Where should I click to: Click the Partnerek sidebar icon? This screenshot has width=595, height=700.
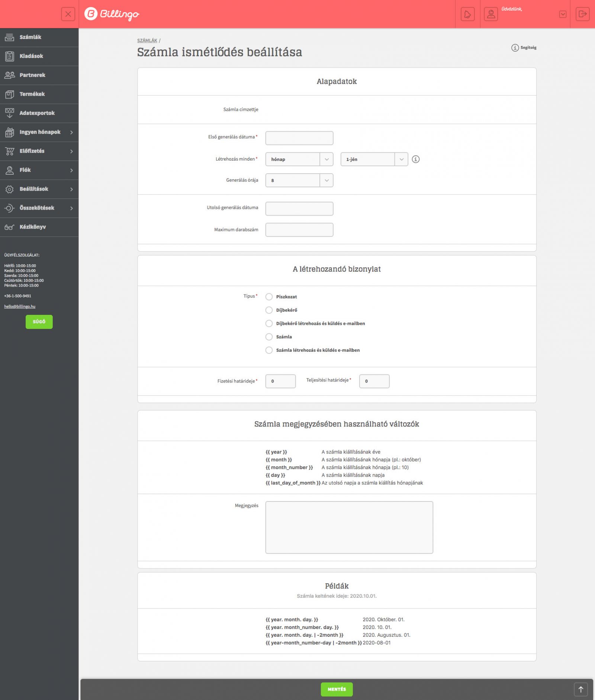point(10,75)
